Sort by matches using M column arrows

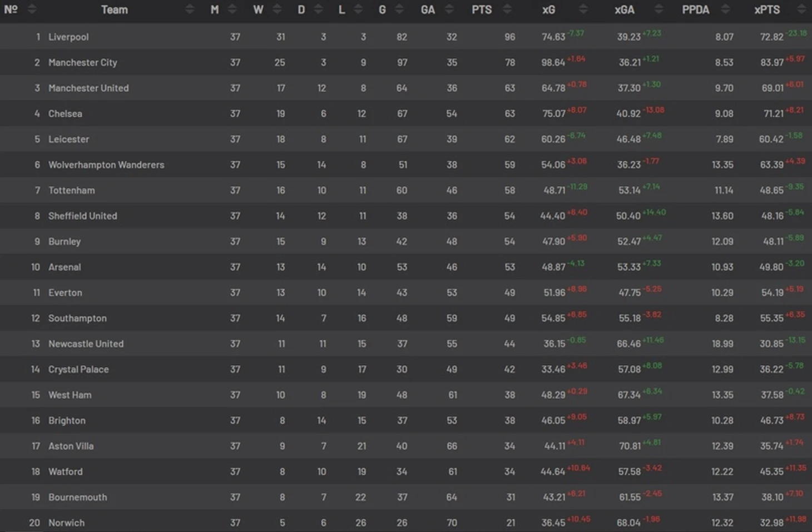click(x=232, y=9)
